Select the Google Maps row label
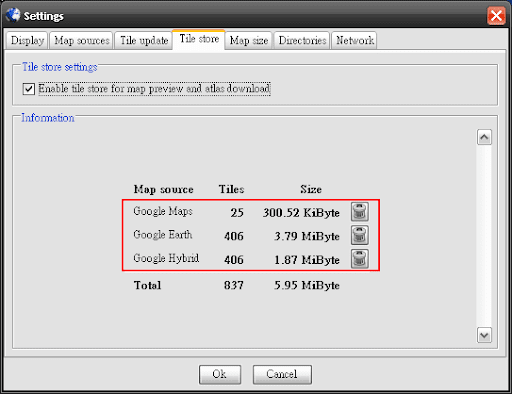Viewport: 512px width, 394px height. point(163,212)
